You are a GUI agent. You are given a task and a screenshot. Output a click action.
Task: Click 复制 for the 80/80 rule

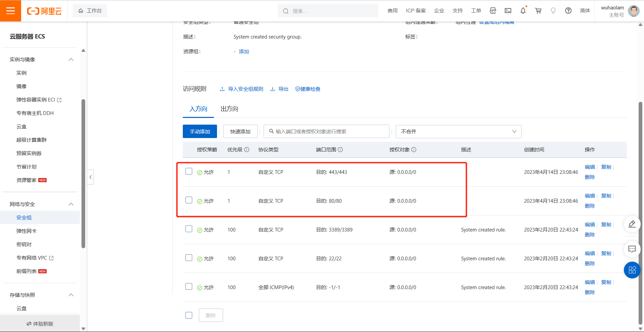[606, 196]
